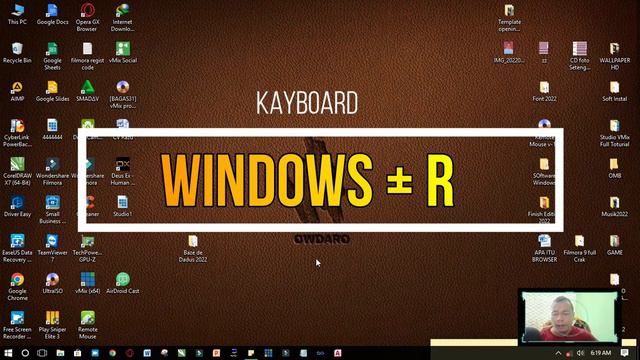Click the Cortana search circle on taskbar
The image size is (640, 360).
(x=25, y=353)
